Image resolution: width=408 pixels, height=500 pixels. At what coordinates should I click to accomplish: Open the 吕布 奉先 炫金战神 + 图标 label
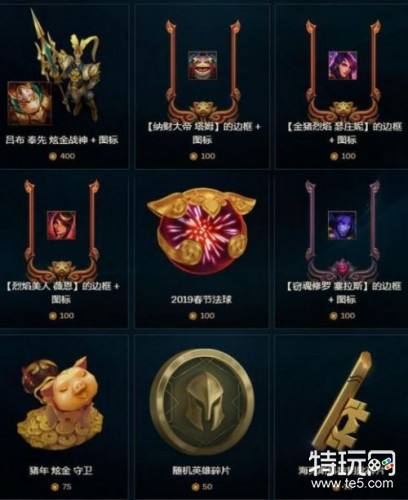click(62, 140)
